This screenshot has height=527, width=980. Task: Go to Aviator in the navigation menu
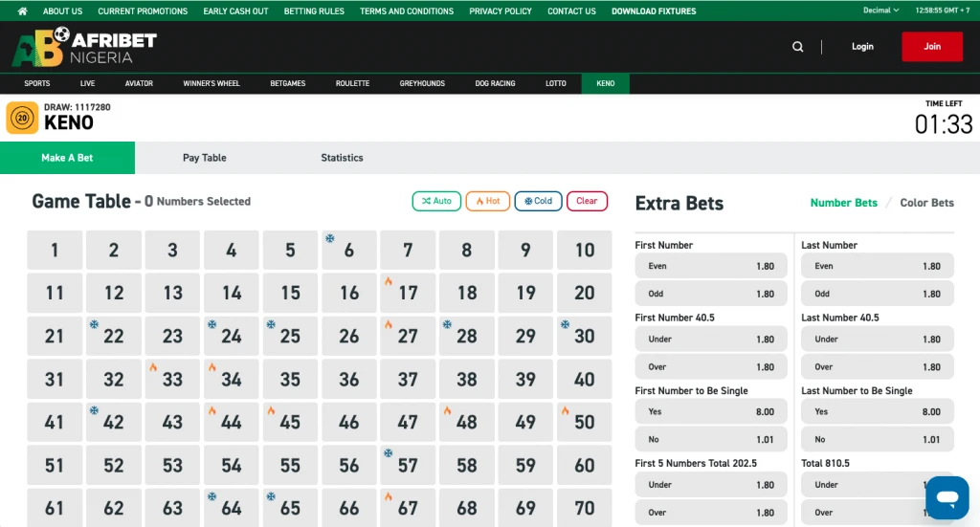point(139,83)
